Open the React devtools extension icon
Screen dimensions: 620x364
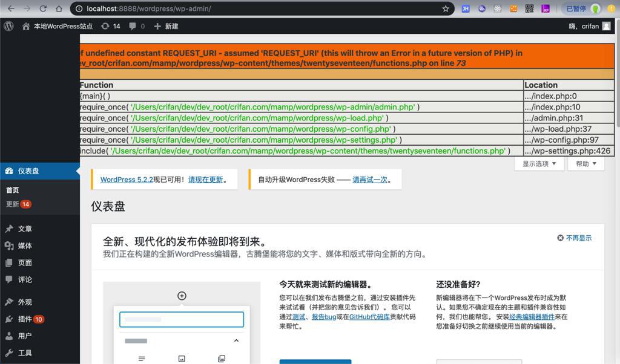pyautogui.click(x=498, y=8)
